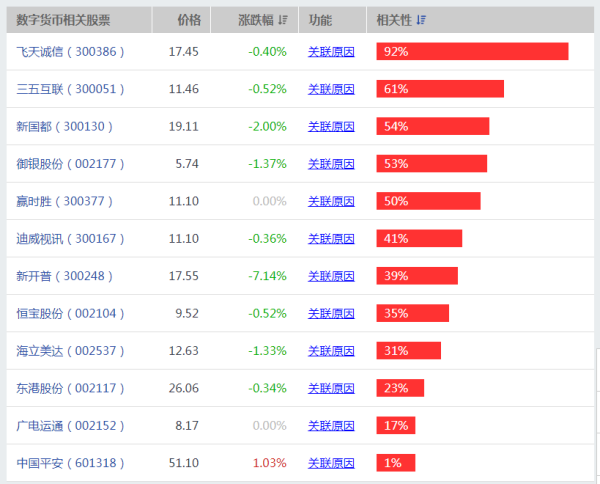
Task: Select price 8.17 for 广电运通
Action: coord(187,425)
